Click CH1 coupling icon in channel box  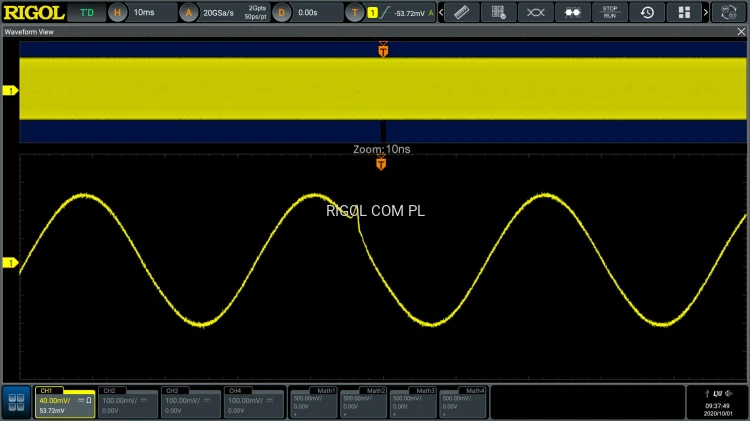coord(81,400)
